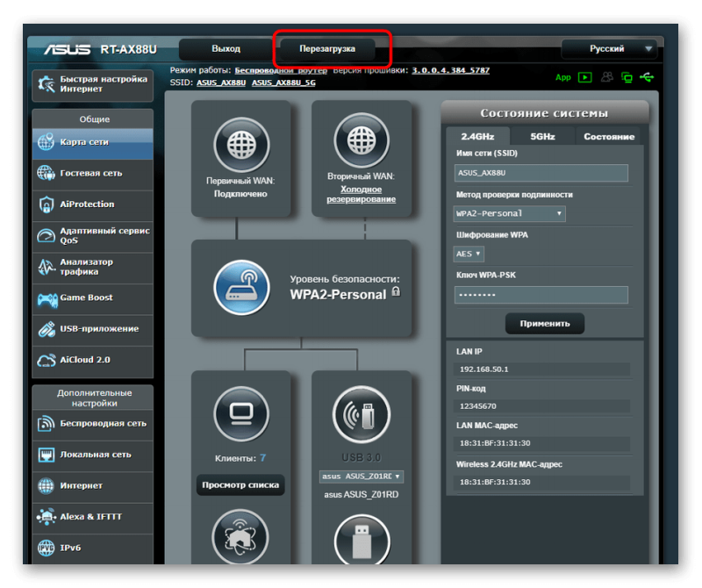Click the ASUS_AX88U SSID link in header

pos(221,82)
